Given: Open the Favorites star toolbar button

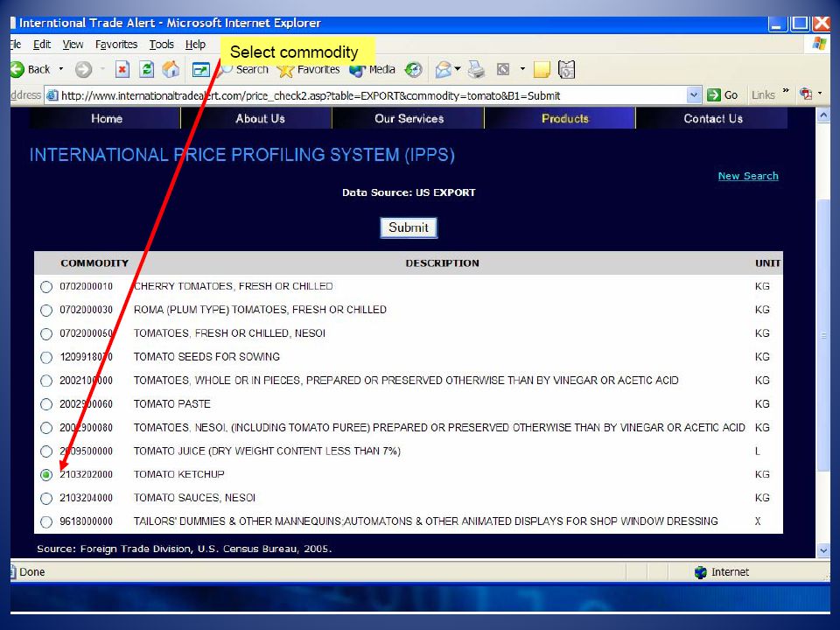Looking at the screenshot, I should point(308,70).
